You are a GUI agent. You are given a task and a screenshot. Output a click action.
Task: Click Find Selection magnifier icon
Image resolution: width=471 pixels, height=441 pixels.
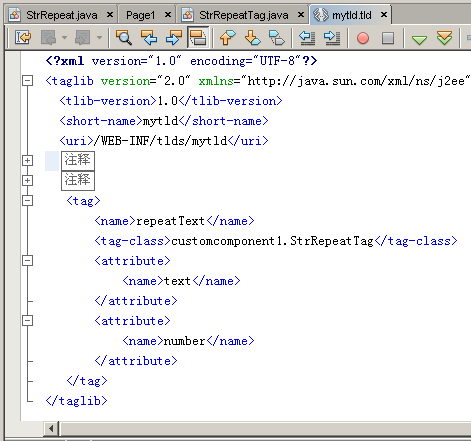click(x=124, y=37)
